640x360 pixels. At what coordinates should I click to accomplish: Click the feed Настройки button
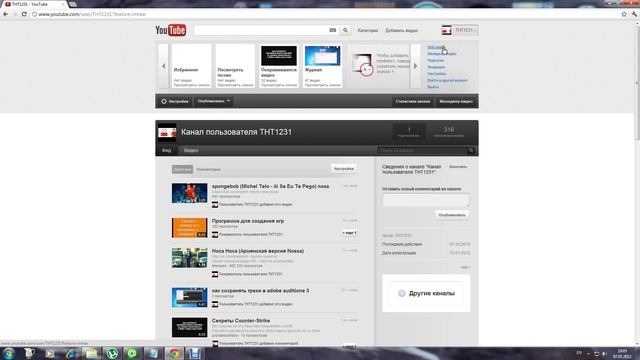[344, 169]
